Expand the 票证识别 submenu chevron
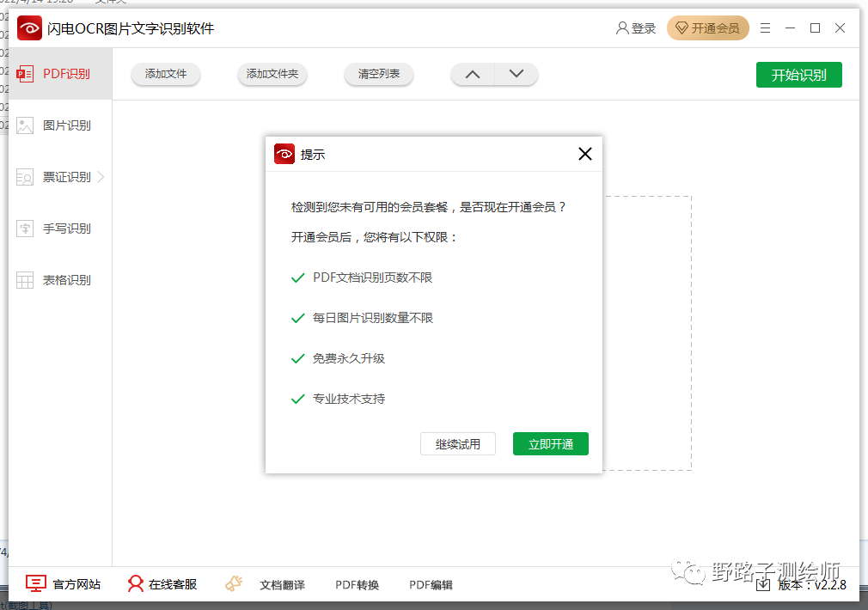This screenshot has width=868, height=610. [101, 177]
